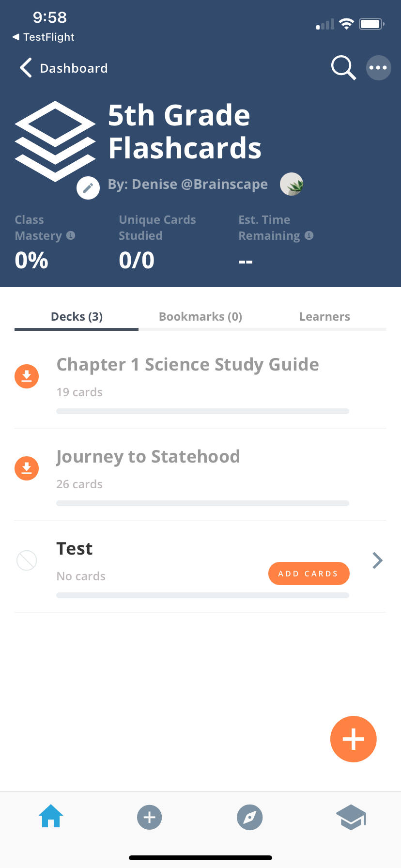Viewport: 401px width, 868px height.
Task: Switch to the Bookmarks (0) tab
Action: pos(200,317)
